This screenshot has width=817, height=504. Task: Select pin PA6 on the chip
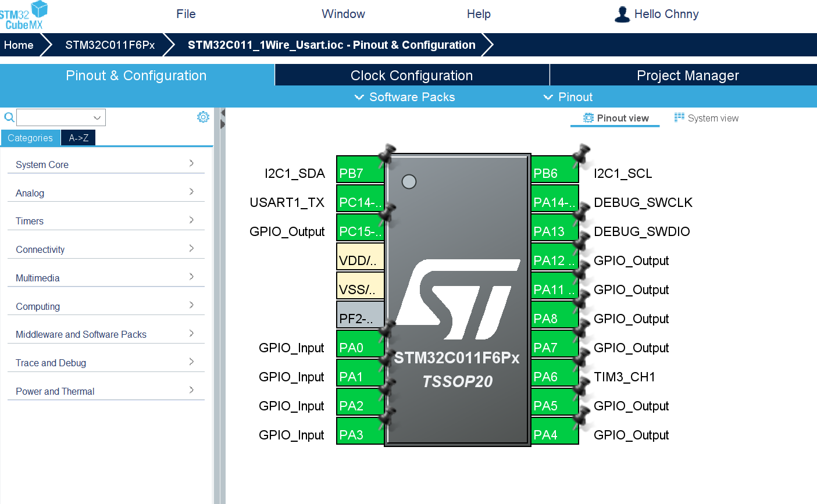pyautogui.click(x=555, y=373)
